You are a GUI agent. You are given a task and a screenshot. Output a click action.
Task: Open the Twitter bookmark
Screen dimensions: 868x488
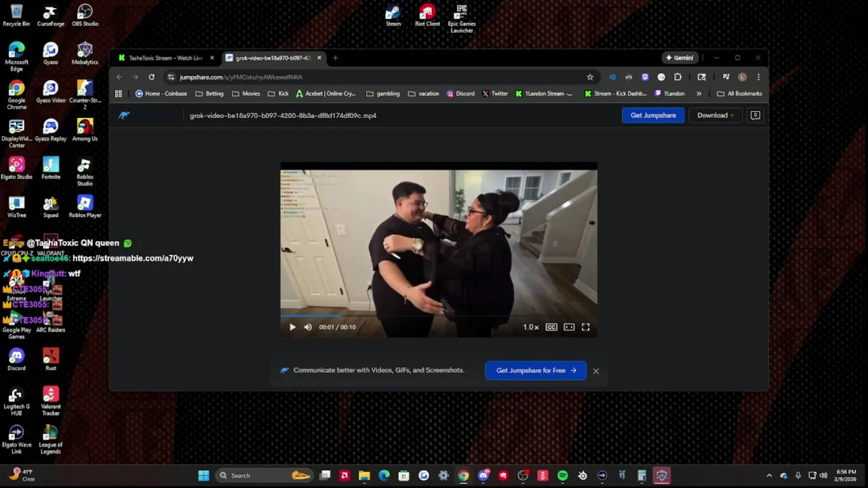[495, 94]
